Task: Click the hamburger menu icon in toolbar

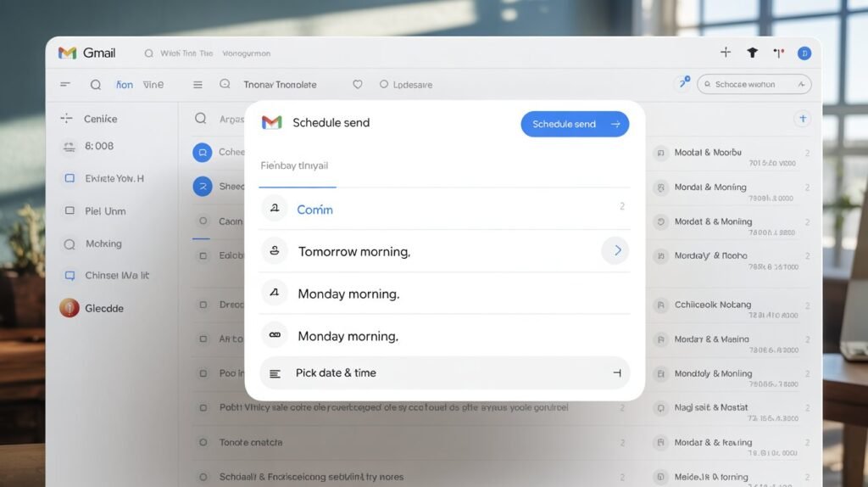Action: pyautogui.click(x=198, y=85)
